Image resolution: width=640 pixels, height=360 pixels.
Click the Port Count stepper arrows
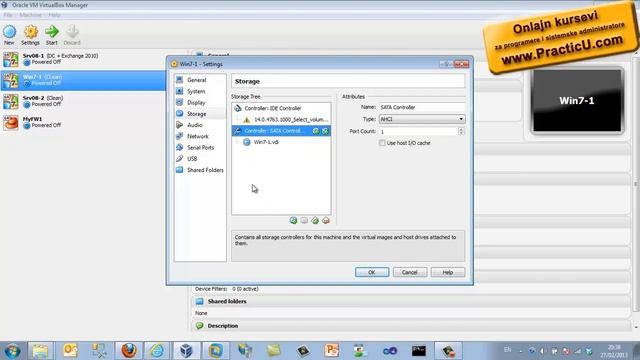[x=461, y=131]
